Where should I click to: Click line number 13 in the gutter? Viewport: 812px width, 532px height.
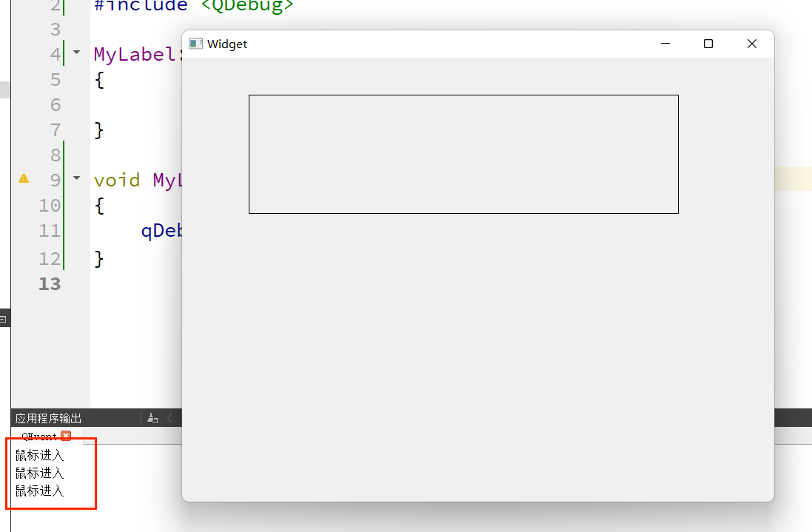point(50,283)
